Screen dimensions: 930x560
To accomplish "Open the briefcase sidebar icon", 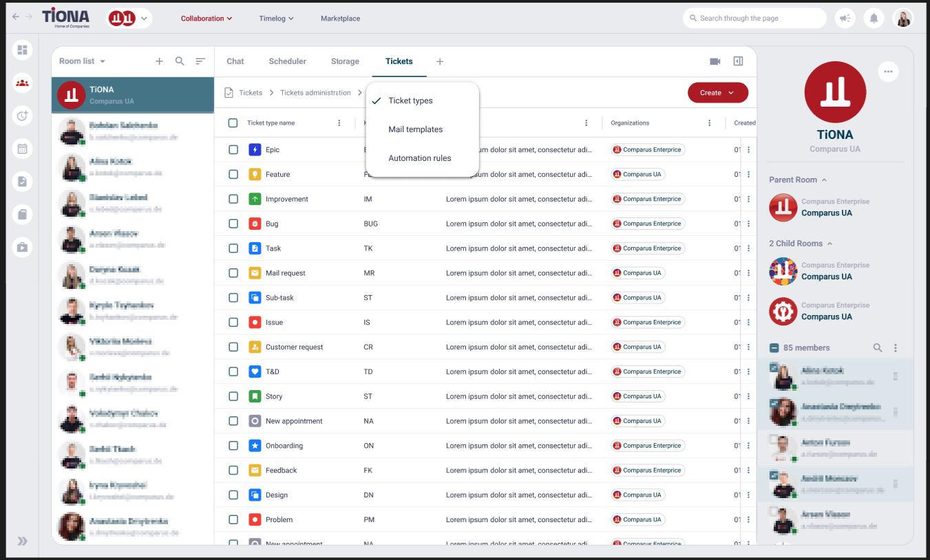I will point(23,247).
